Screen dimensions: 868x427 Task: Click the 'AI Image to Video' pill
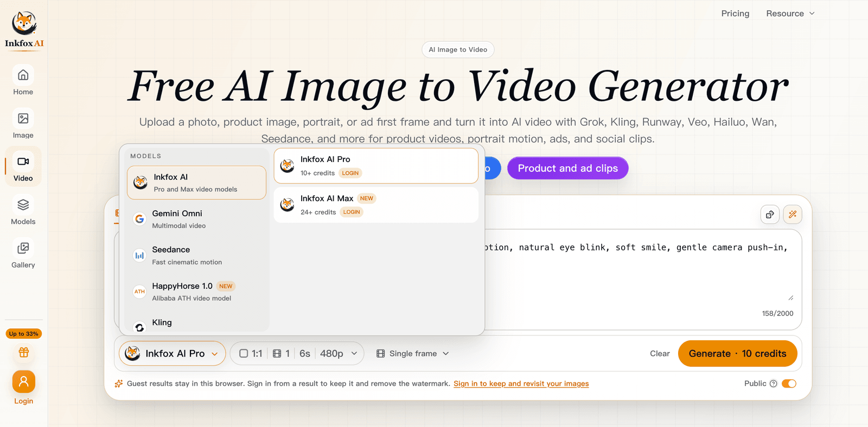pos(458,49)
